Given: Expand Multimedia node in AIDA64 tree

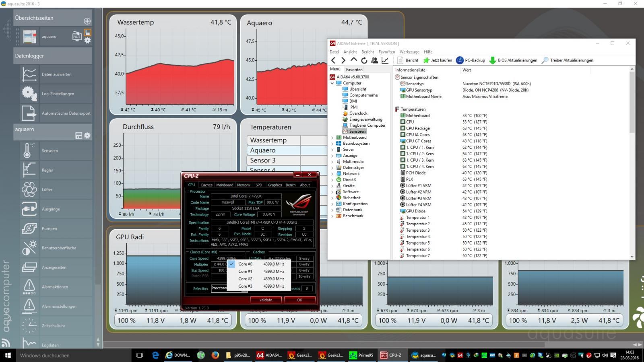Looking at the screenshot, I should coord(332,162).
